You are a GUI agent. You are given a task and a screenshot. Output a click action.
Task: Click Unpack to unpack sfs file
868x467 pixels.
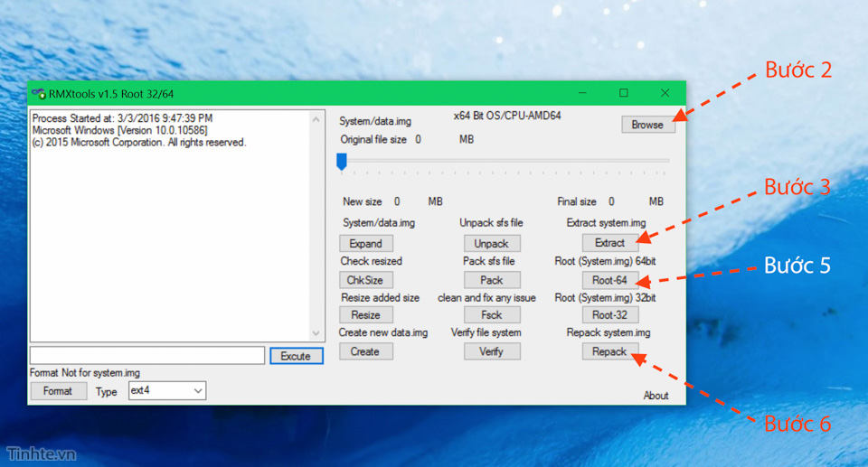coord(492,244)
